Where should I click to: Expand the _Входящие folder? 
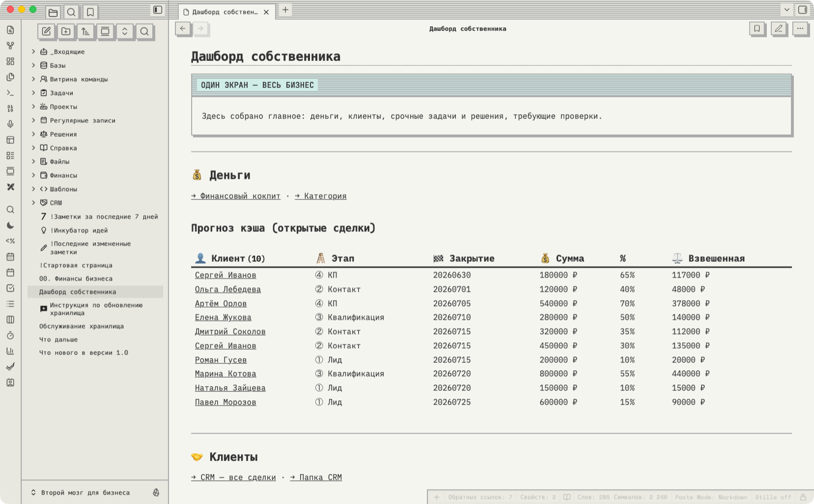click(x=34, y=52)
